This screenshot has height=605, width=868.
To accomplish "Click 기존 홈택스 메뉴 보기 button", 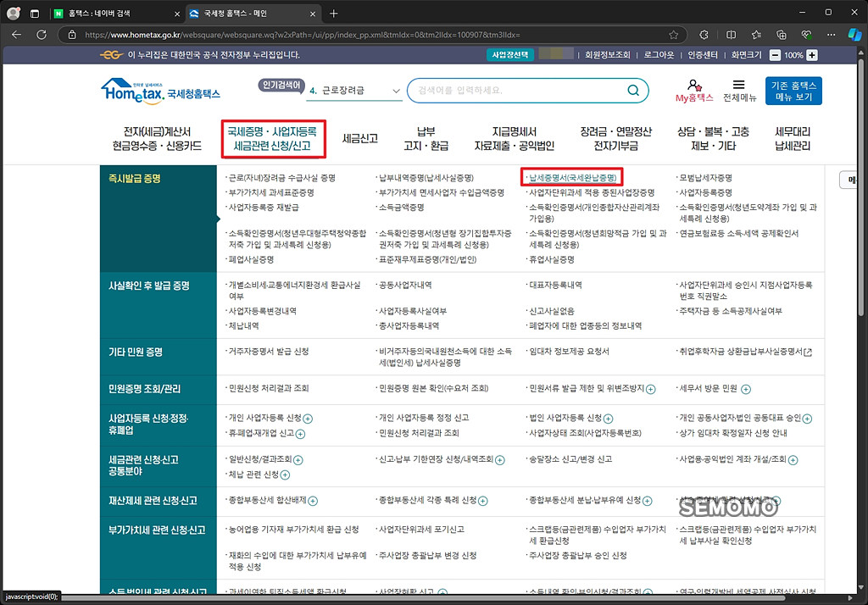I will [x=793, y=91].
